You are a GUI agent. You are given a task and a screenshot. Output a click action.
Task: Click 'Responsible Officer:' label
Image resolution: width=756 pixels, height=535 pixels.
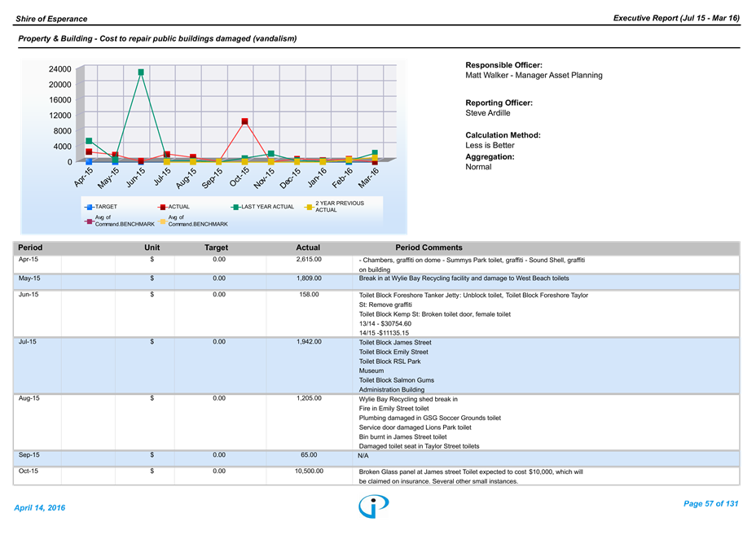point(503,65)
